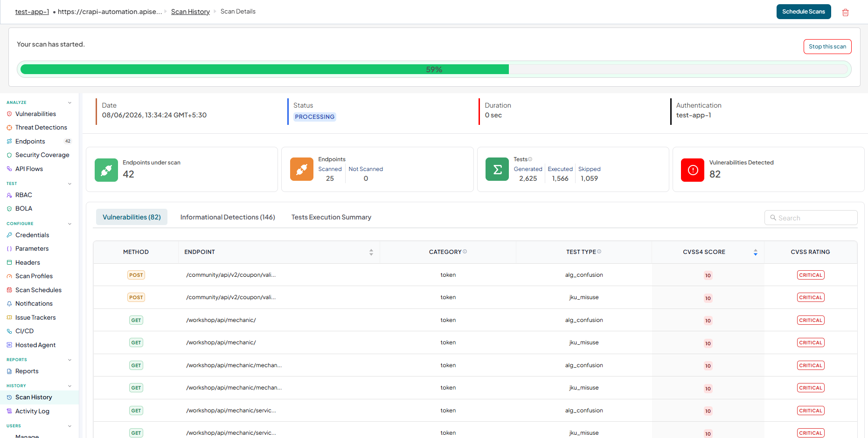Open Vulnerabilities in the sidebar

pyautogui.click(x=35, y=114)
